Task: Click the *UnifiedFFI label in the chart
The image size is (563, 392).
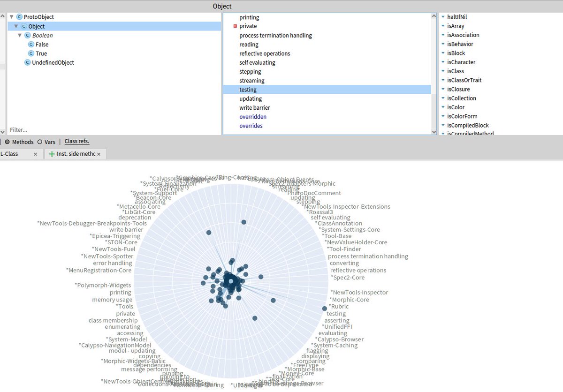Action: pyautogui.click(x=337, y=326)
